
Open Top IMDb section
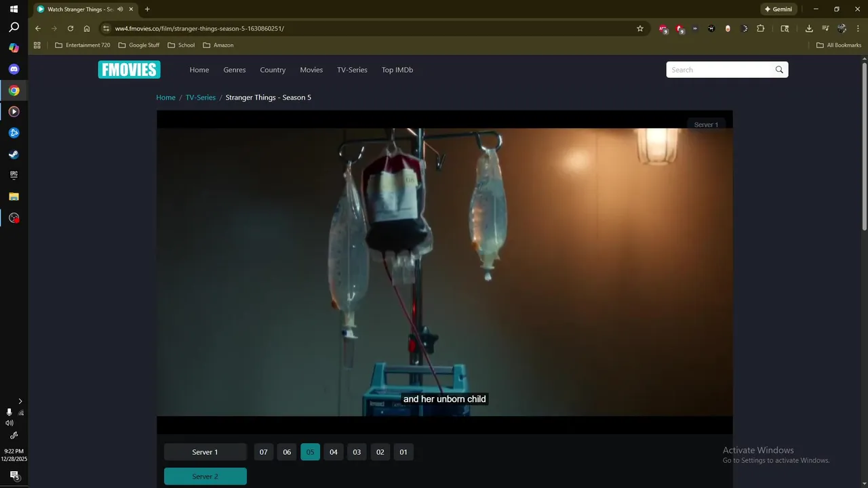point(397,70)
